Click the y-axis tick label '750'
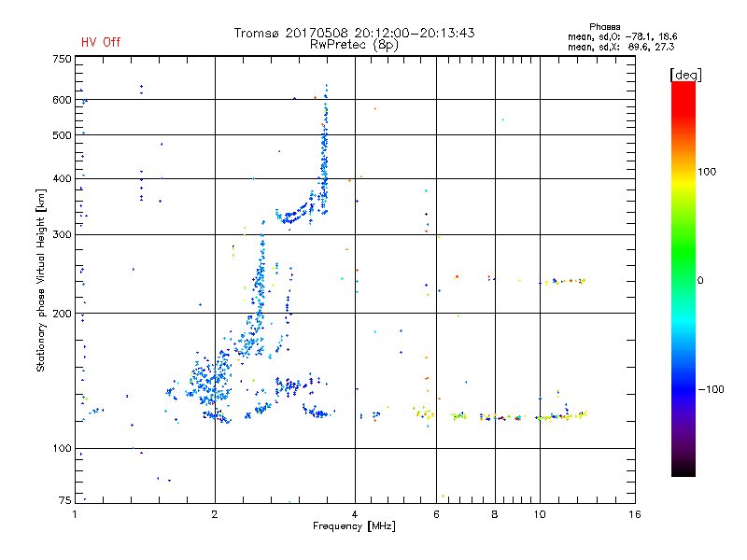This screenshot has width=747, height=560. [62, 59]
